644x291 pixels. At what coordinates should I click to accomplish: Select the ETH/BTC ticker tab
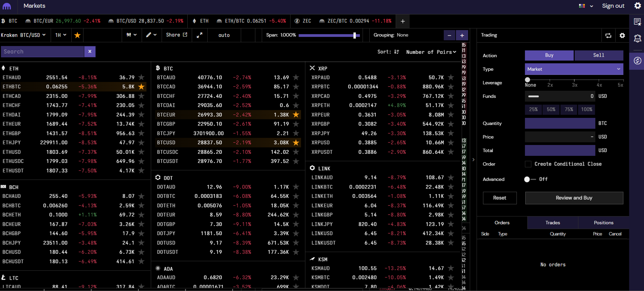tap(252, 21)
